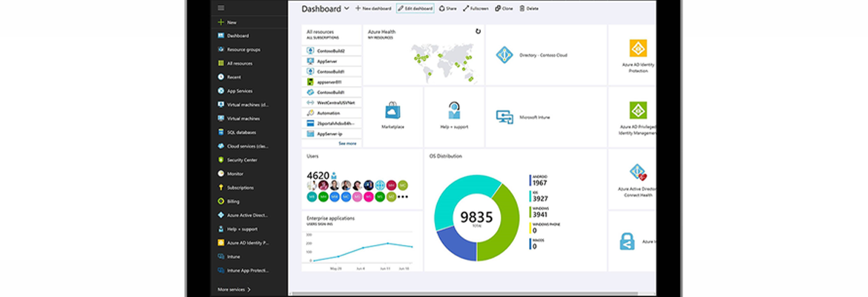Open Azure Active Directory Connect Health icon
Viewport: 868px width, 297px height.
pos(638,172)
